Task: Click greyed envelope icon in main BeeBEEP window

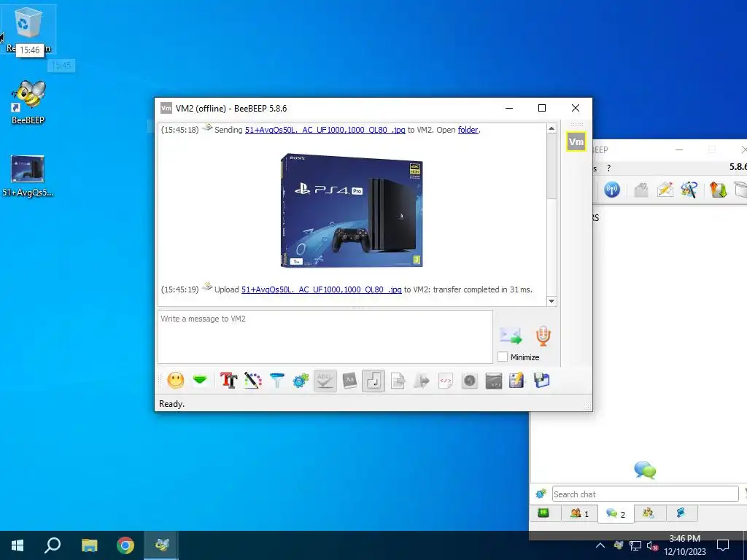Action: (x=640, y=190)
